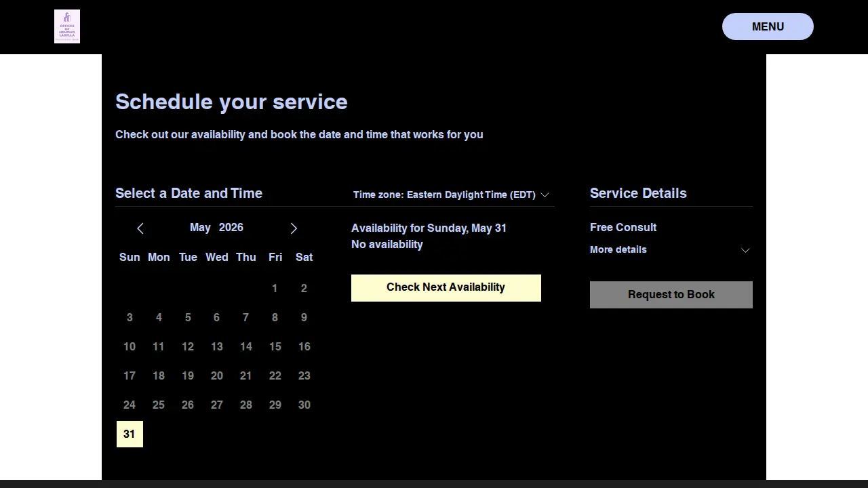This screenshot has width=868, height=488.
Task: Select May 26 on the calendar
Action: [x=188, y=405]
